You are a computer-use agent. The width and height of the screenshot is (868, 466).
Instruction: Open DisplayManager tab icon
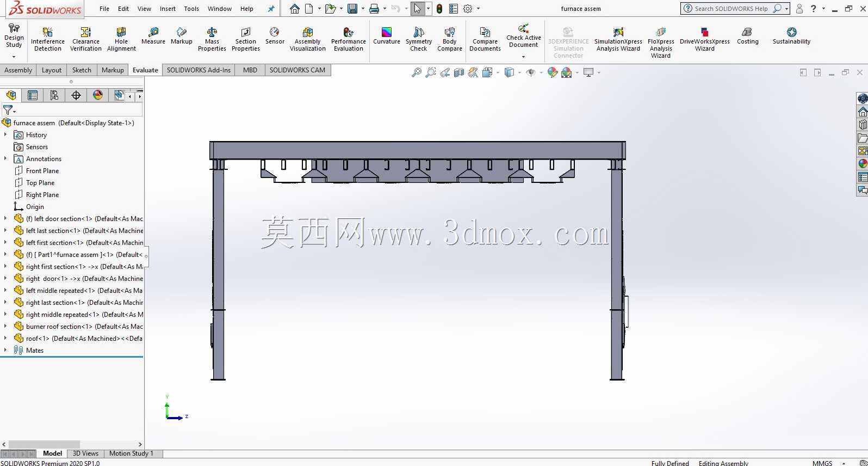(98, 95)
